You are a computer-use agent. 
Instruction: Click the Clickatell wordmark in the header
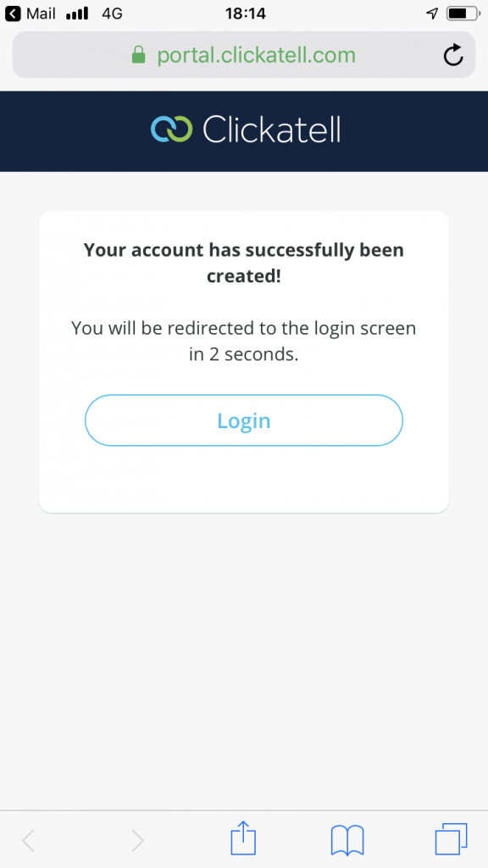tap(271, 130)
